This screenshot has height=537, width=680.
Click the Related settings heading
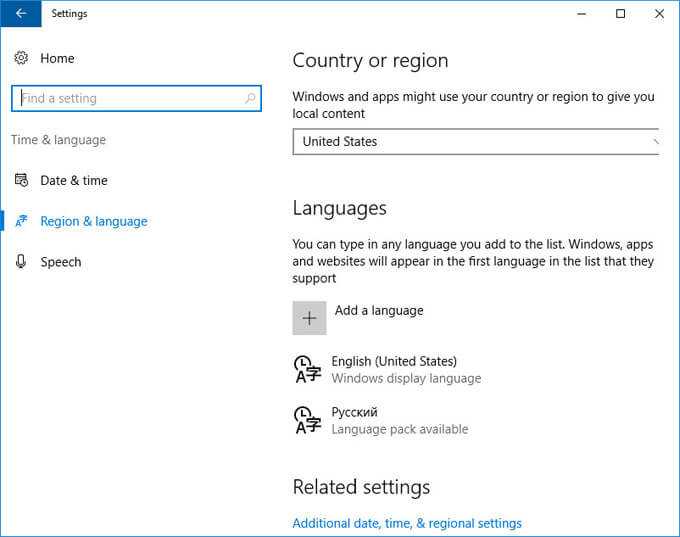point(361,487)
